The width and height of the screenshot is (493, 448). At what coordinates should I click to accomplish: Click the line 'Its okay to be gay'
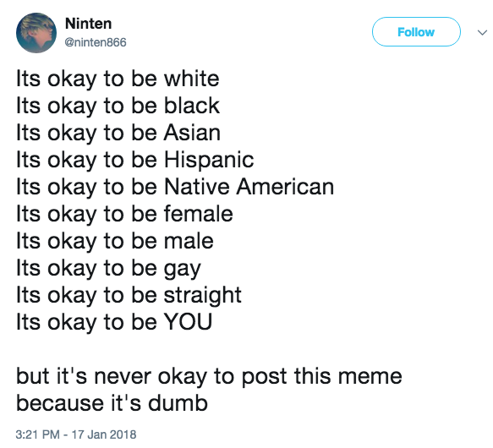click(x=108, y=269)
